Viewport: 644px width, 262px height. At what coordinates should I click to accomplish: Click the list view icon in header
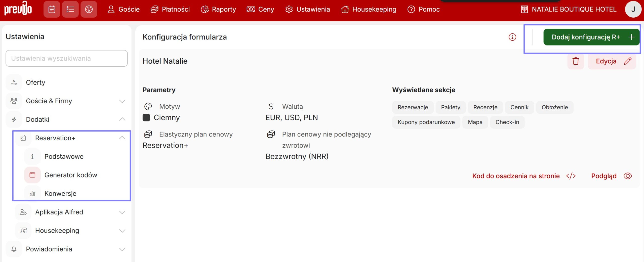pos(70,9)
